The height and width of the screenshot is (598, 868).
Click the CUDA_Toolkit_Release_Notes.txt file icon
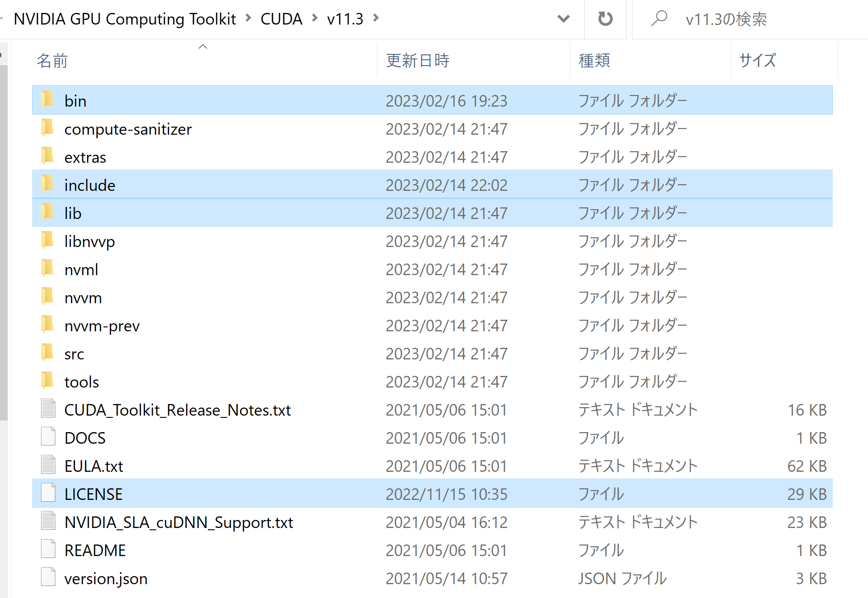48,409
